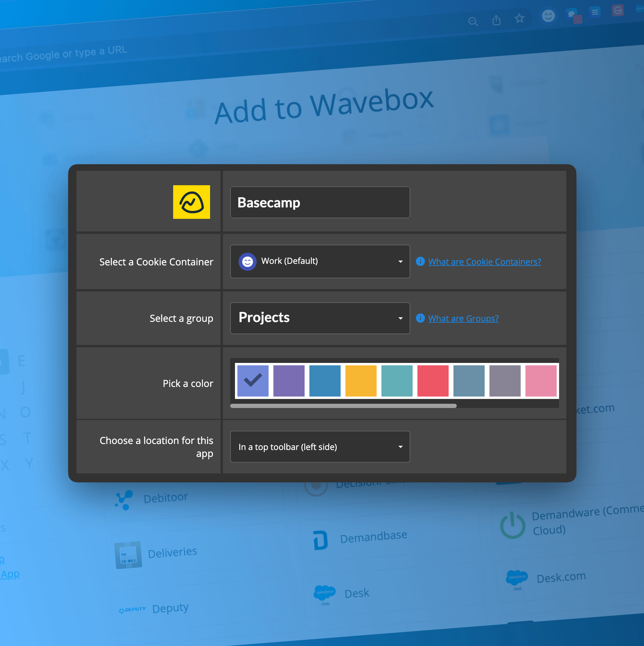Pick the red color swatch

pyautogui.click(x=433, y=381)
